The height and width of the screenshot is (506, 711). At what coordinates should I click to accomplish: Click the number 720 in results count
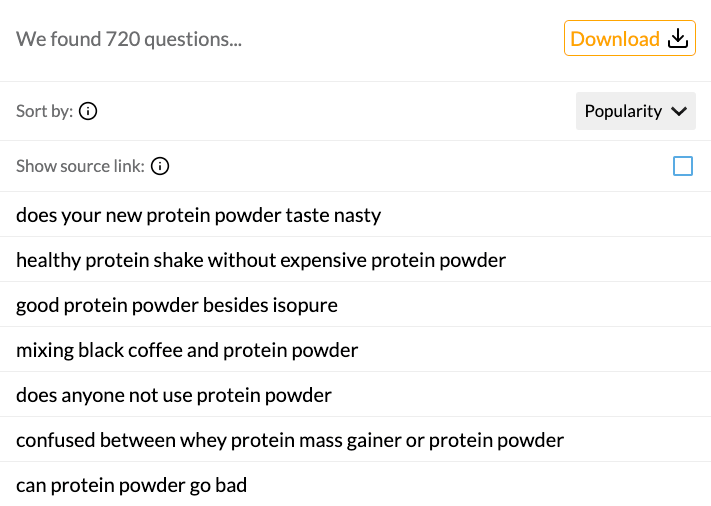click(x=122, y=40)
